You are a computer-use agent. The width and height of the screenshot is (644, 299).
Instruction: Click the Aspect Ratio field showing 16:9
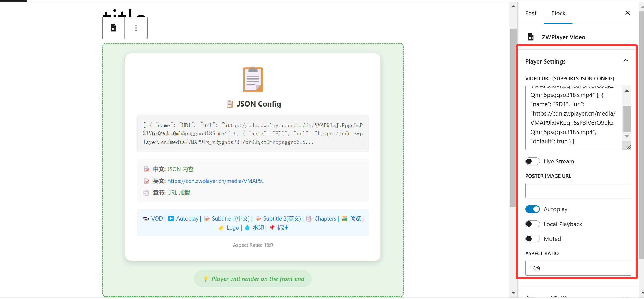[578, 268]
